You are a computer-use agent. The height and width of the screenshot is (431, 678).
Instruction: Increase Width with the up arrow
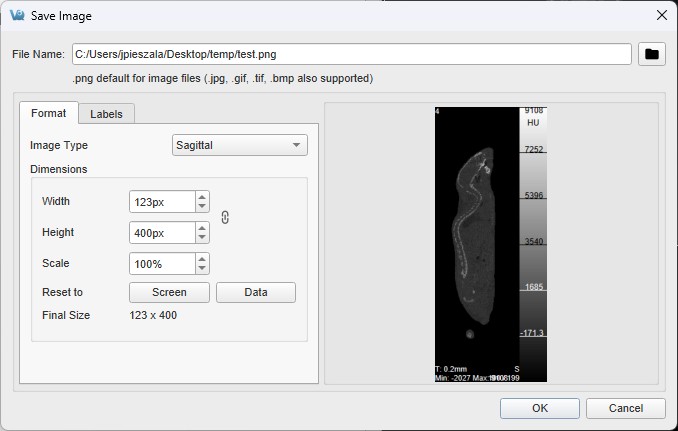(203, 197)
